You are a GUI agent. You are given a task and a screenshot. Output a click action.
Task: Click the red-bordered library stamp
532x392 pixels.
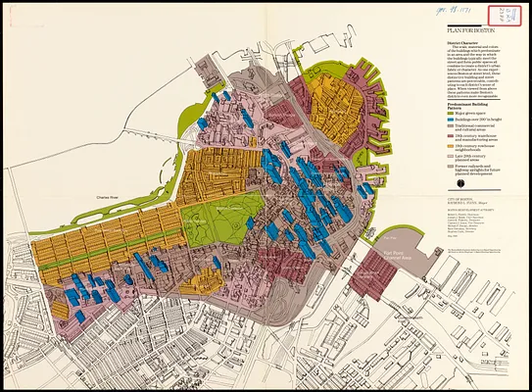tap(505, 16)
